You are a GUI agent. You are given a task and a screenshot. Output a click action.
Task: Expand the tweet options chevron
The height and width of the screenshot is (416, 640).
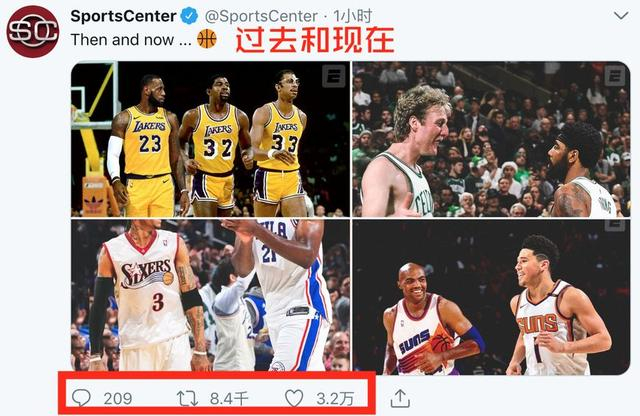coord(621,16)
